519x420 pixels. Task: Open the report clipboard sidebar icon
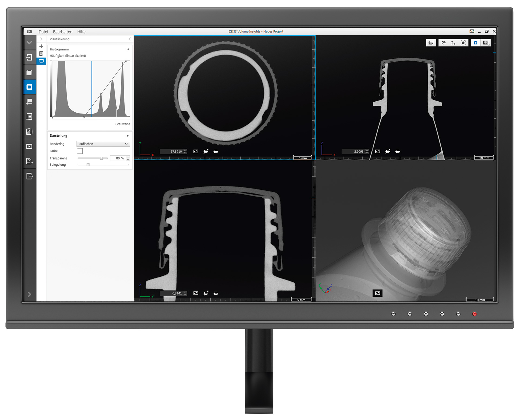point(29,131)
